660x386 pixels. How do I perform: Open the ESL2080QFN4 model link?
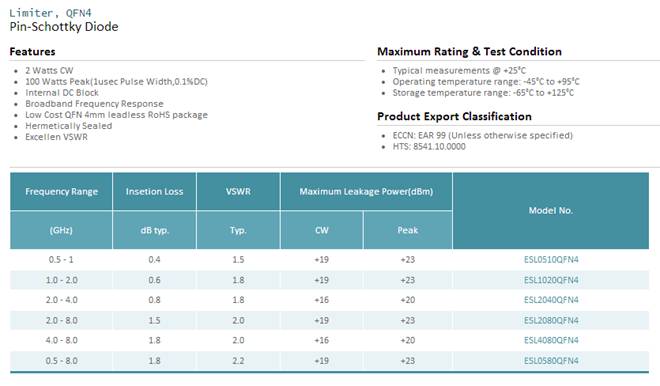551,320
